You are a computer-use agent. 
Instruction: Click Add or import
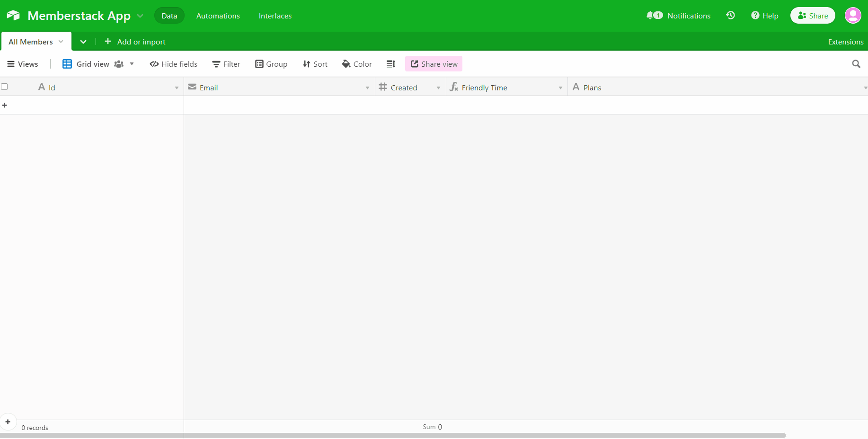point(141,42)
